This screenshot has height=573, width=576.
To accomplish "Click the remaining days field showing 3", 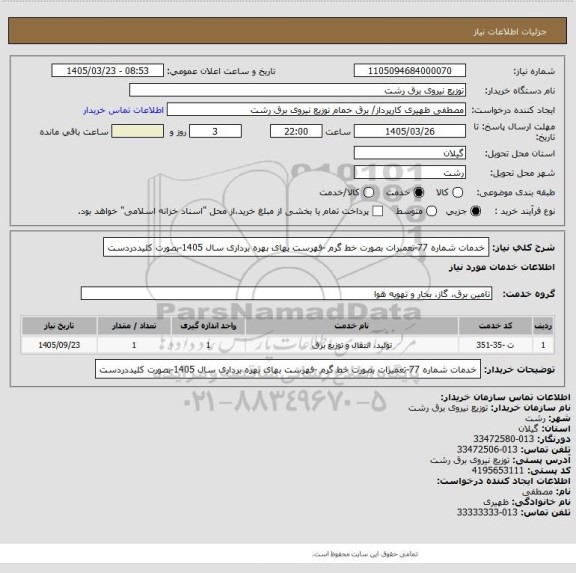I will (x=215, y=131).
